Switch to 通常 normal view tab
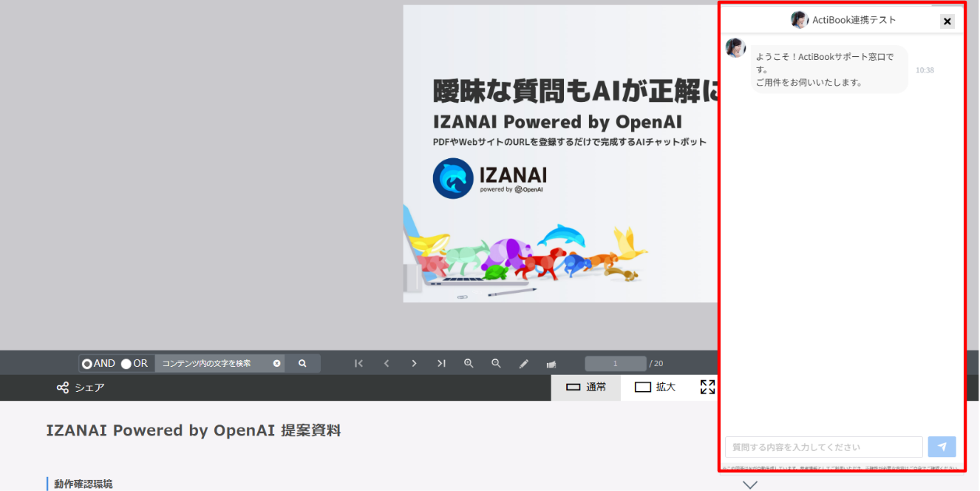The height and width of the screenshot is (491, 980). coord(586,387)
